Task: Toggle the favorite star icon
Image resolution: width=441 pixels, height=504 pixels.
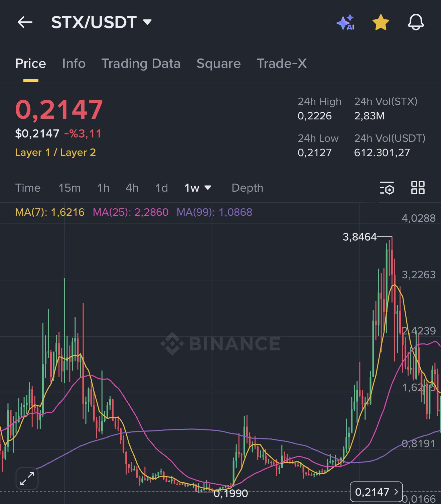Action: click(381, 22)
